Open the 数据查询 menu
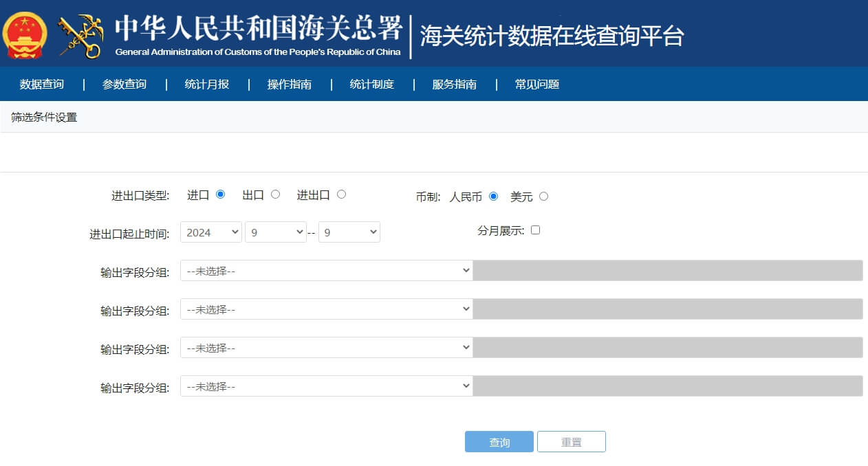Viewport: 868px width, 466px height. [x=42, y=85]
